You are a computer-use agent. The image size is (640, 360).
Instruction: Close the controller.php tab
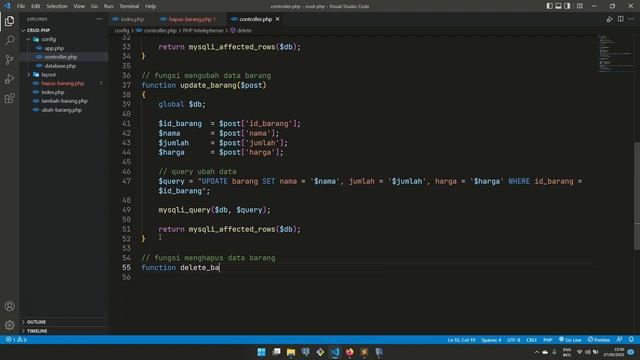click(278, 19)
